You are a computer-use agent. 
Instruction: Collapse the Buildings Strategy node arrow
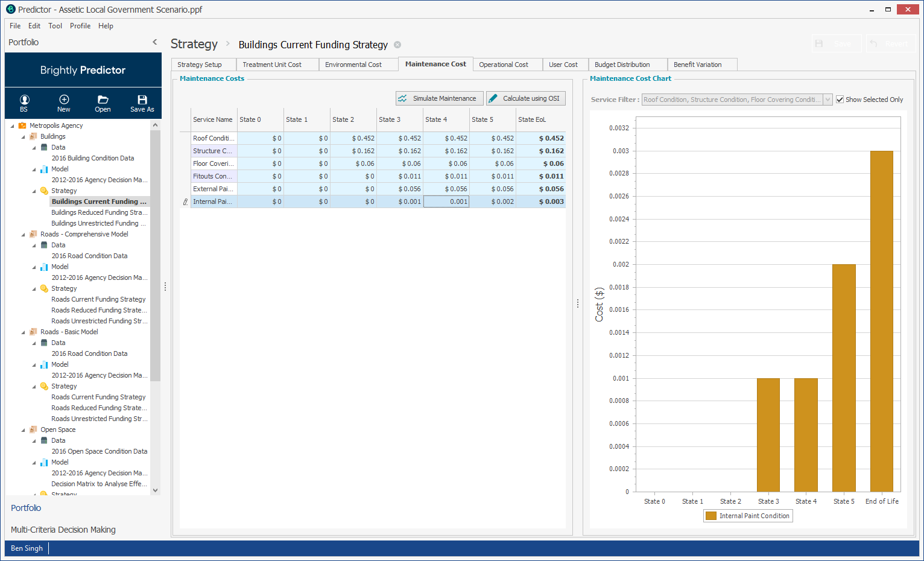34,191
